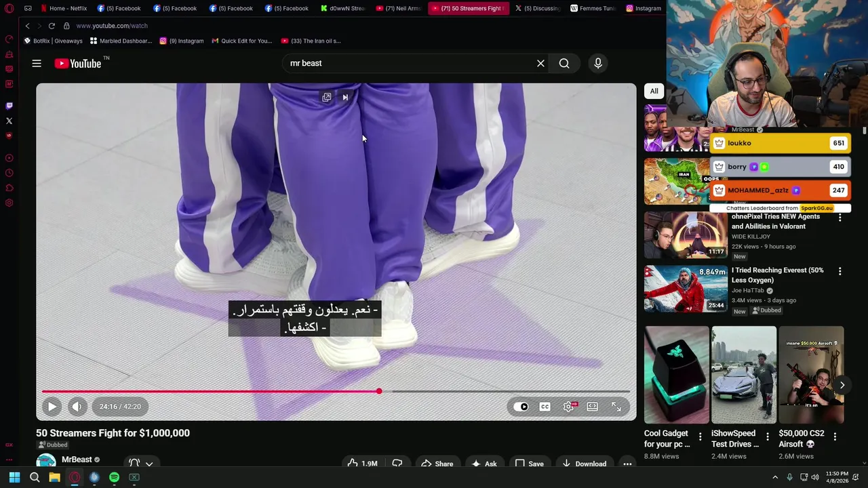Image resolution: width=868 pixels, height=488 pixels.
Task: Switch to Instagram tab
Action: (x=643, y=8)
